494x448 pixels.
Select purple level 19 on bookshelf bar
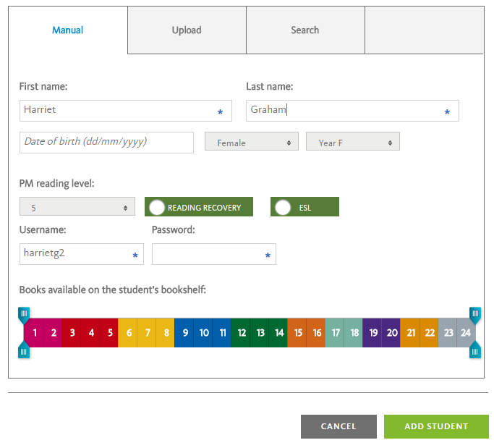pyautogui.click(x=372, y=333)
